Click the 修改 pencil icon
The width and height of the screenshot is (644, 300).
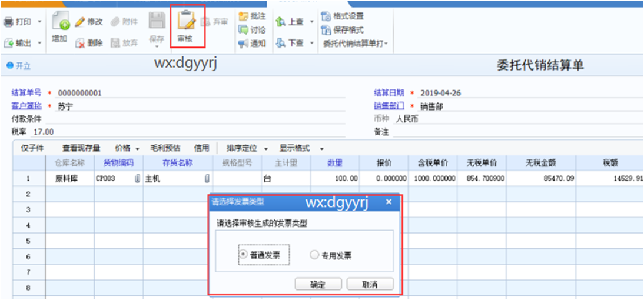pos(79,22)
